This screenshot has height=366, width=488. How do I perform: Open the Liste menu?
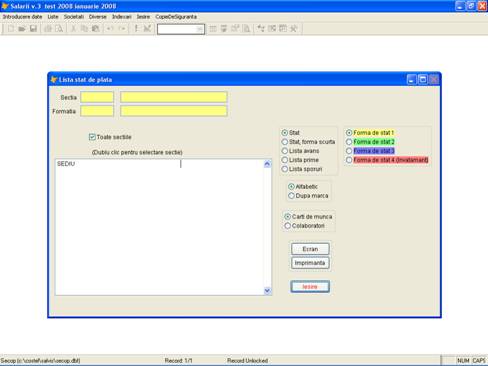pos(53,17)
